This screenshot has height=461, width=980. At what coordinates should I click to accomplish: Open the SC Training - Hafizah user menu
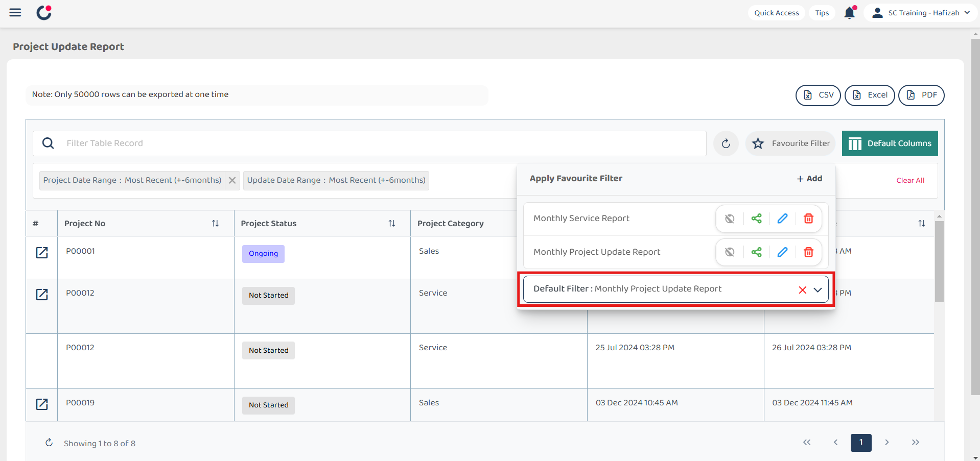coord(921,13)
